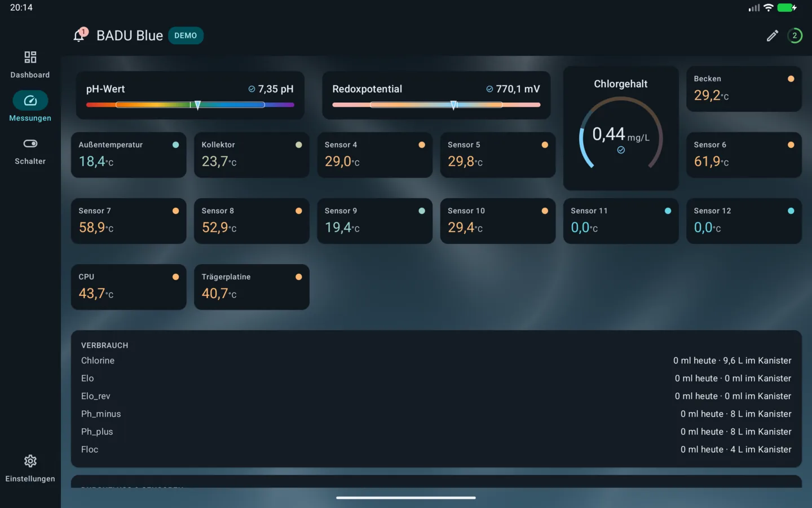Click the VERBRAUCH section heading
This screenshot has width=812, height=508.
104,345
